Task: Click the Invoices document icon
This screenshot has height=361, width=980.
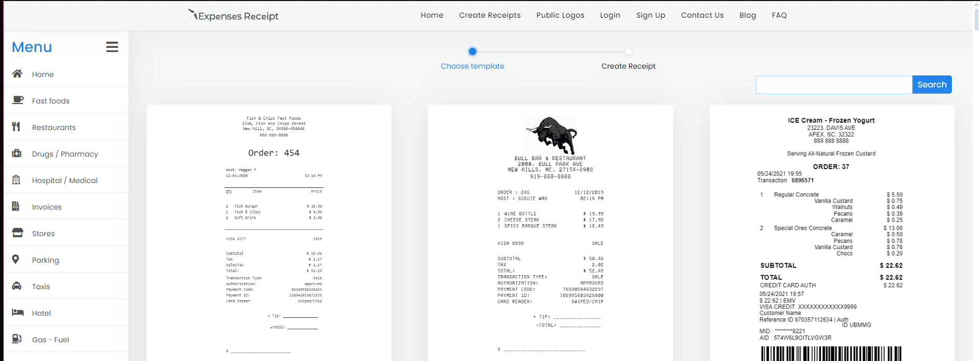Action: [16, 206]
